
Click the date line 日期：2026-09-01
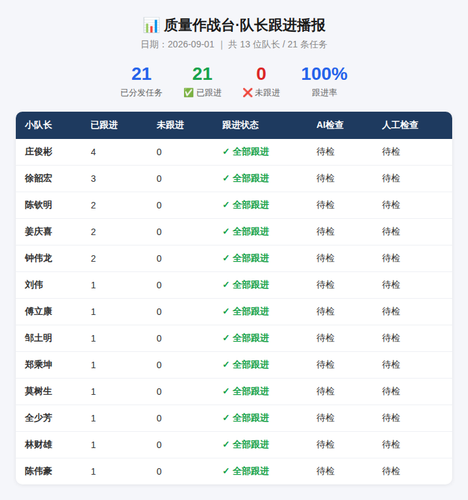[x=177, y=44]
